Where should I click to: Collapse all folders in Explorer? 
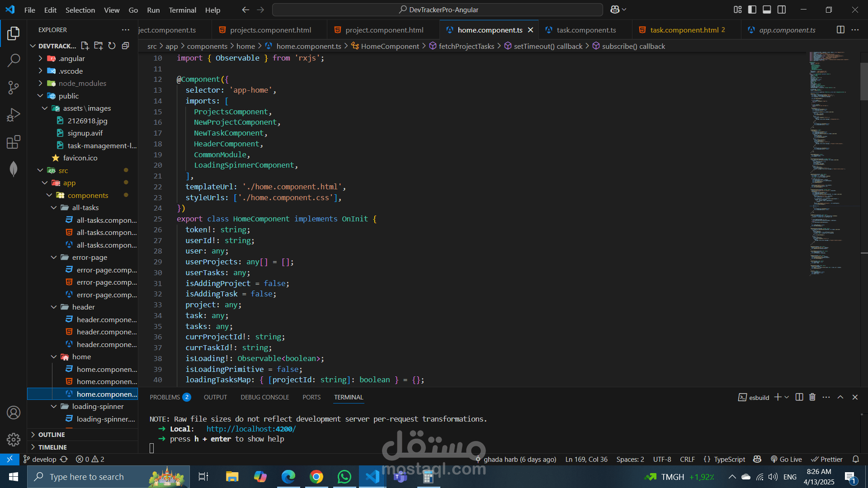coord(126,46)
